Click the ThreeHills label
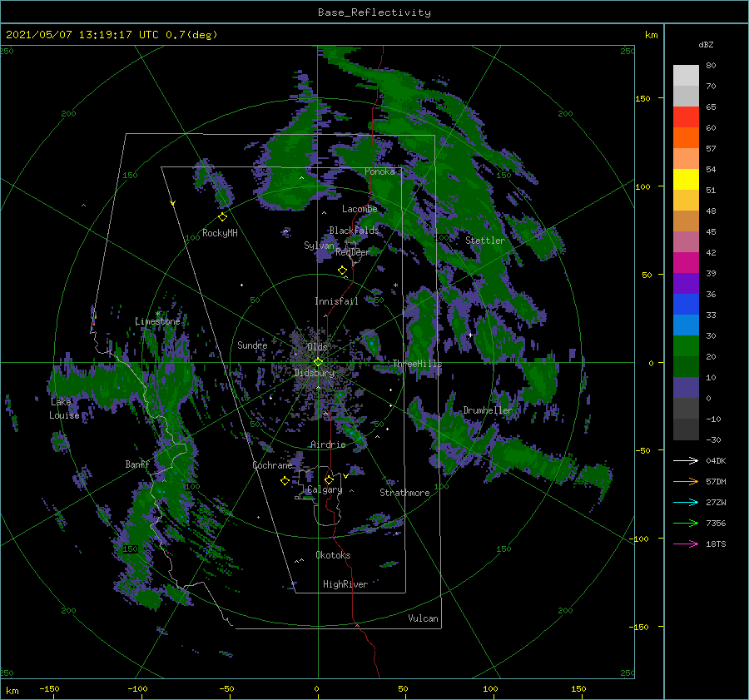This screenshot has width=749, height=700. point(418,364)
